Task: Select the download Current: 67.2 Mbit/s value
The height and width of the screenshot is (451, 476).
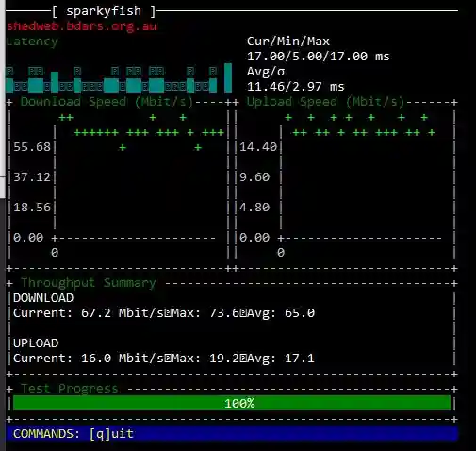Action: pyautogui.click(x=89, y=313)
